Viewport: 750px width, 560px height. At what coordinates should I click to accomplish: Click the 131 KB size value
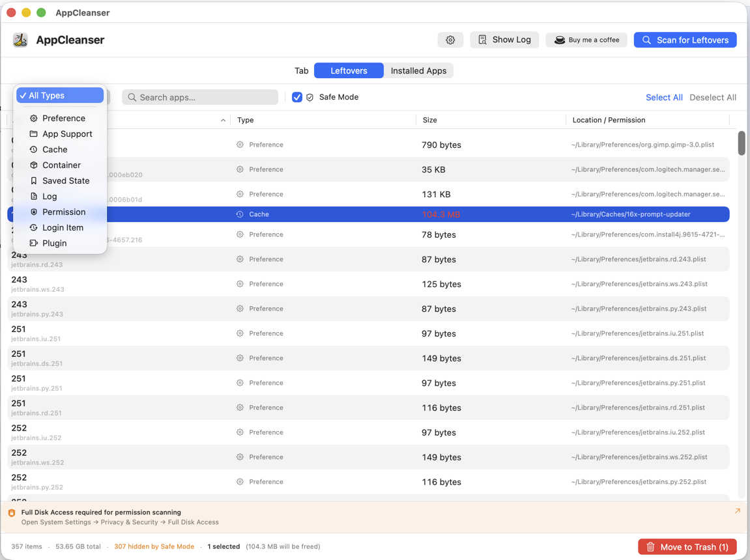click(436, 195)
